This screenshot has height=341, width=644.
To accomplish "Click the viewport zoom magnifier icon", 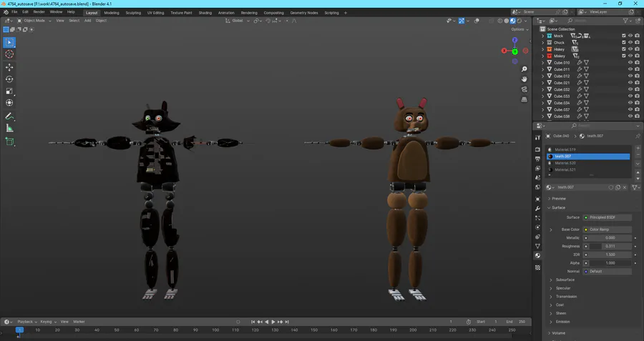I will 524,69.
